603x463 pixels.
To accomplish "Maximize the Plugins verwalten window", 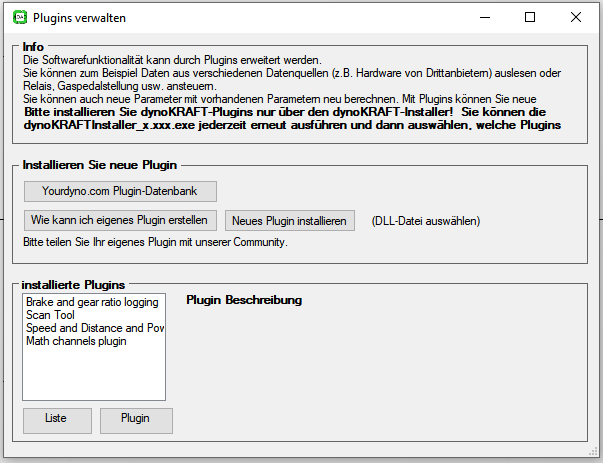I will 530,17.
